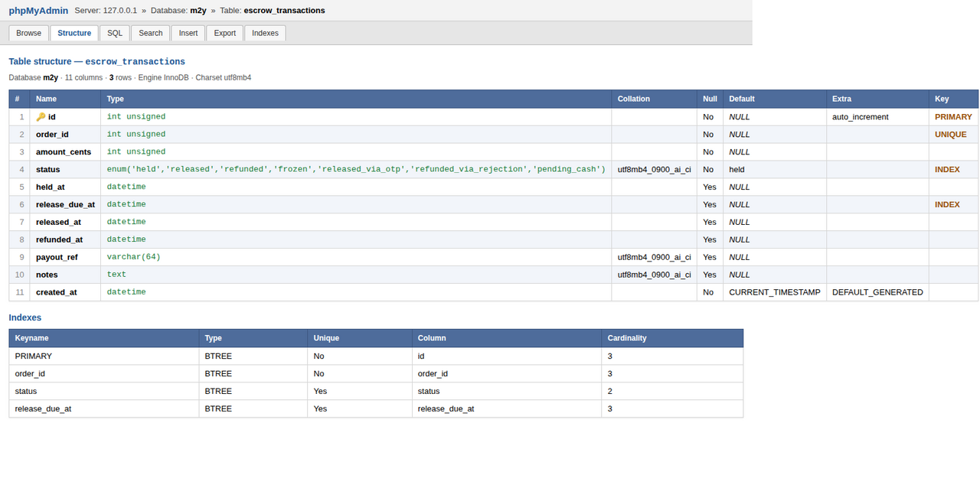This screenshot has height=501, width=980.
Task: Click the PRIMARY key badge for id
Action: (953, 117)
